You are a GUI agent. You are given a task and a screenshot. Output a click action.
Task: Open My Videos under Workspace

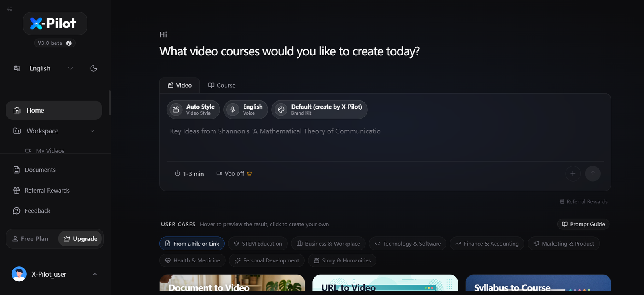click(50, 151)
